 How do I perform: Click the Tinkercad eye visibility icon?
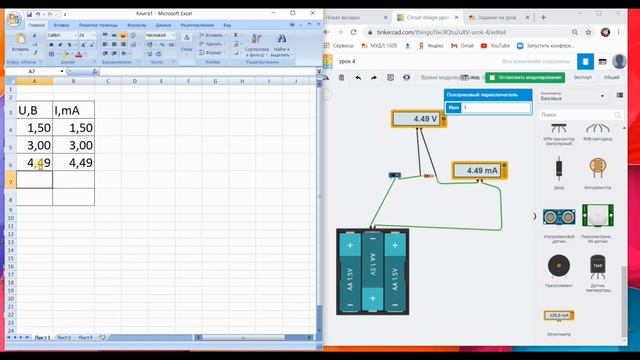(x=407, y=77)
